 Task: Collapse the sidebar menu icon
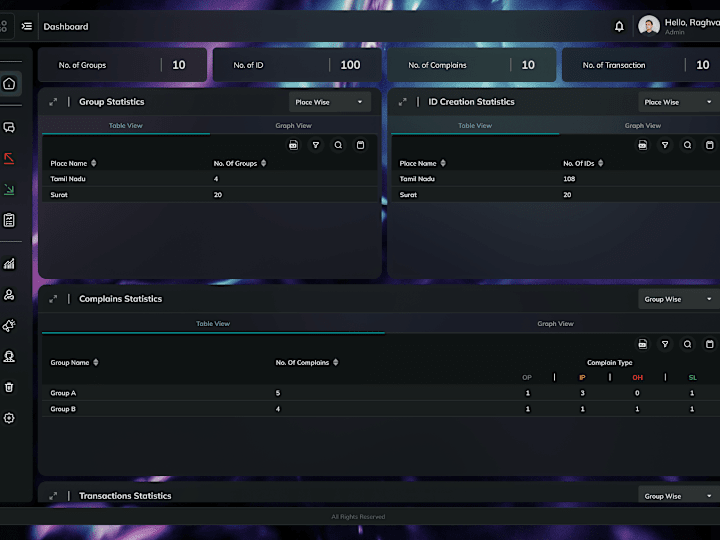point(27,26)
